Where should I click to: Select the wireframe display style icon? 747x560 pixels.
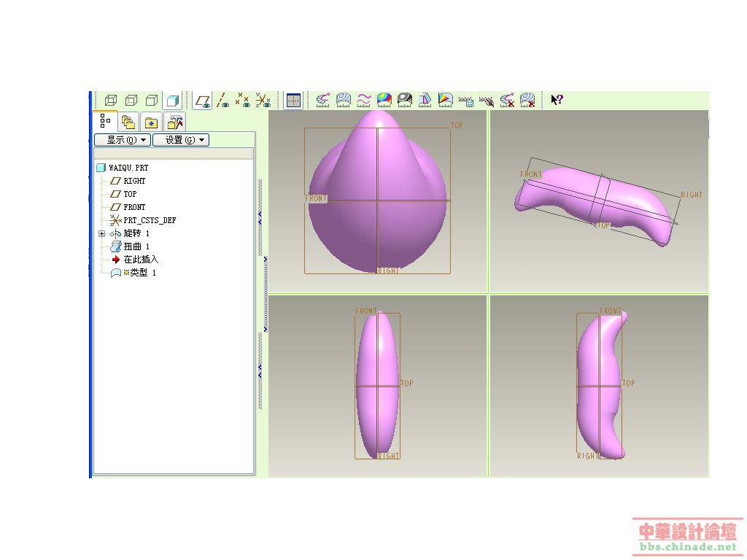(x=111, y=100)
